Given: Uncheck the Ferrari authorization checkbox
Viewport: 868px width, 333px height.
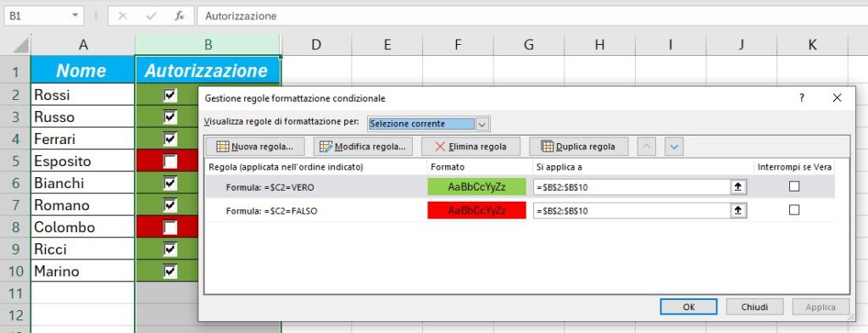Looking at the screenshot, I should pos(170,139).
